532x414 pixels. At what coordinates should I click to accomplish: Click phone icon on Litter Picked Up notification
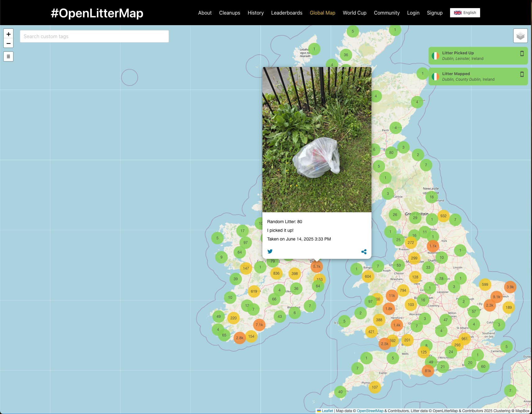(x=522, y=53)
